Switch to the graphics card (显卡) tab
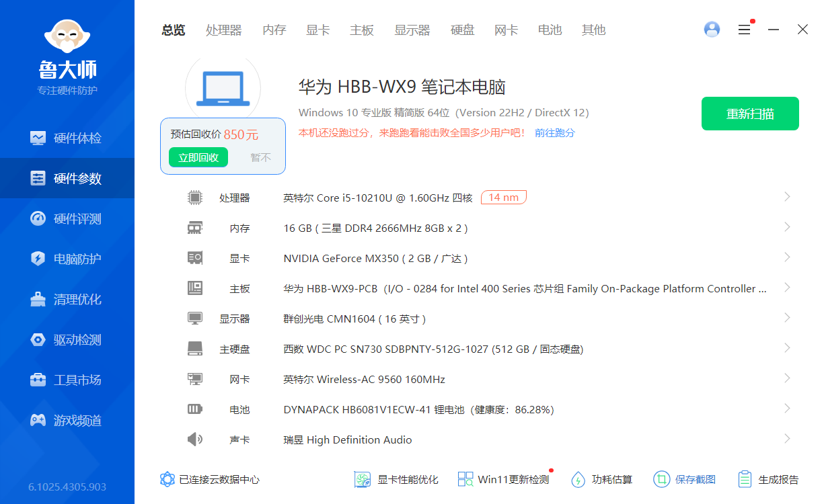The height and width of the screenshot is (504, 824). click(317, 30)
